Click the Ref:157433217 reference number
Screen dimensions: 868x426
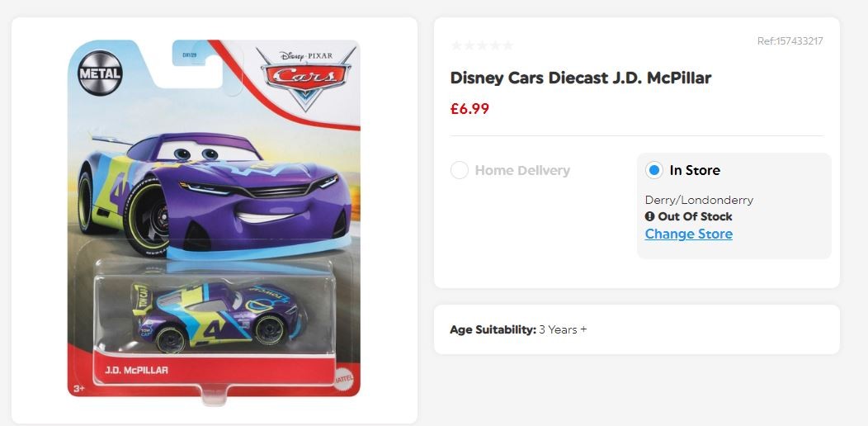[x=790, y=41]
